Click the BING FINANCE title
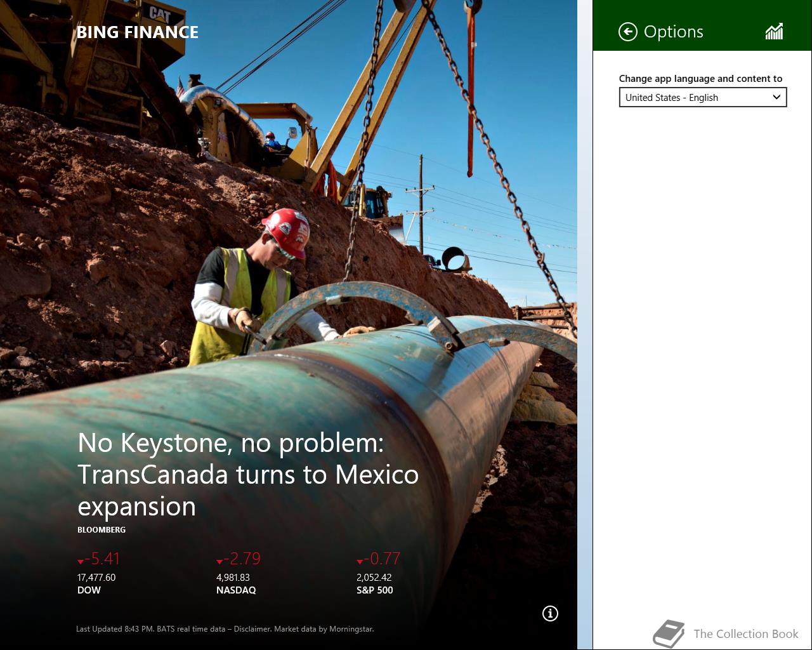 [x=137, y=32]
